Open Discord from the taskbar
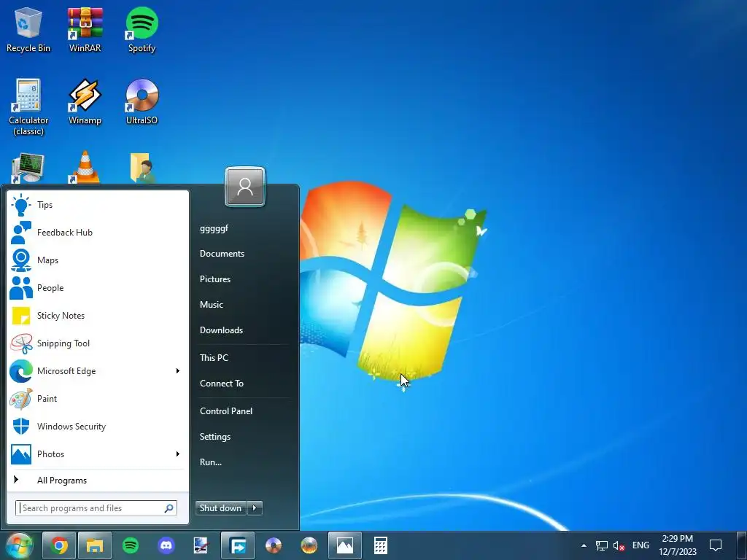The image size is (747, 560). (166, 545)
